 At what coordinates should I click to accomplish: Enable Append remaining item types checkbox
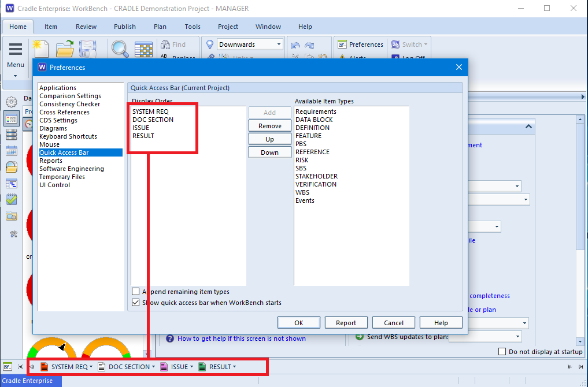(x=136, y=292)
